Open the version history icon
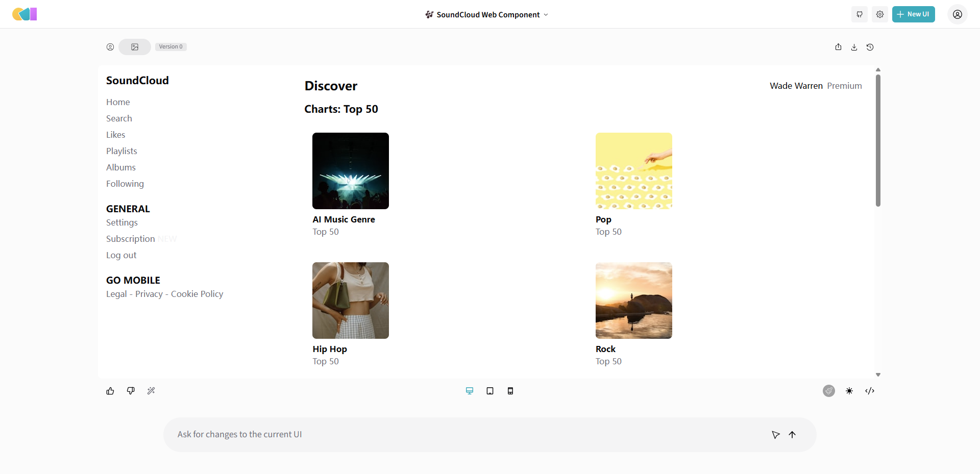This screenshot has width=980, height=474. tap(870, 47)
